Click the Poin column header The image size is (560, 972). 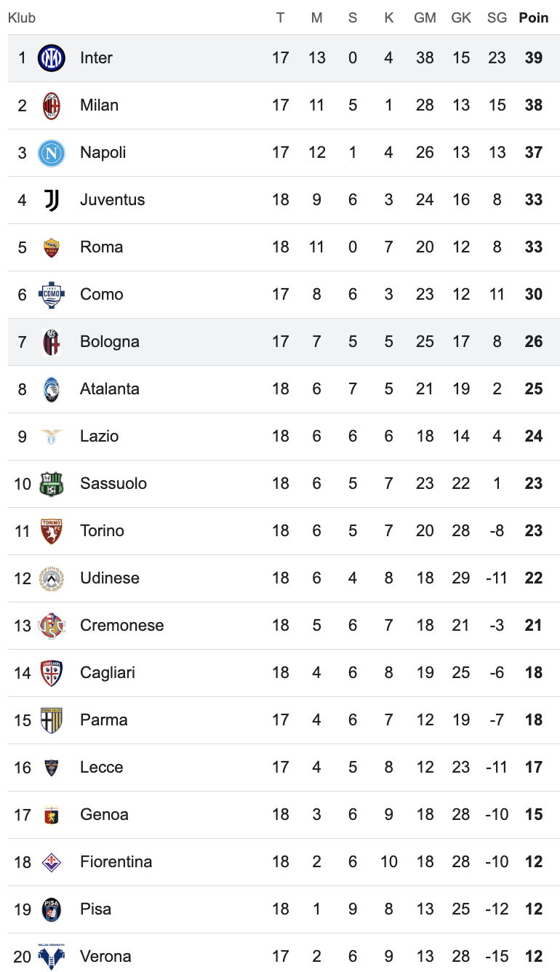click(x=533, y=17)
